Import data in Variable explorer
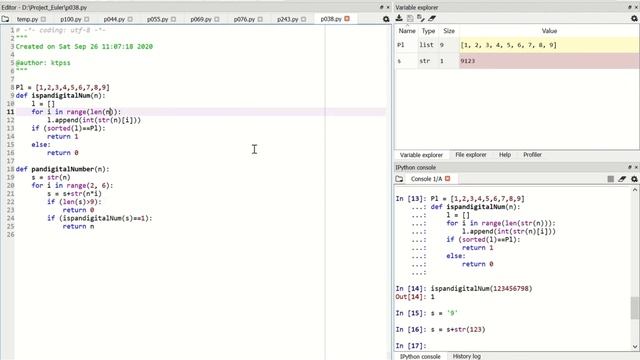This screenshot has width=640, height=360. pos(399,18)
